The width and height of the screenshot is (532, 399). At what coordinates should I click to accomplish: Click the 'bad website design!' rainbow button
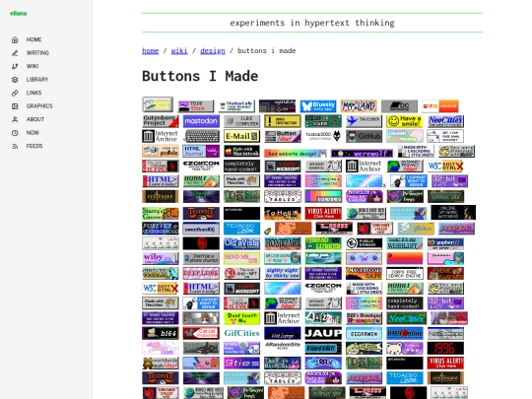point(296,154)
